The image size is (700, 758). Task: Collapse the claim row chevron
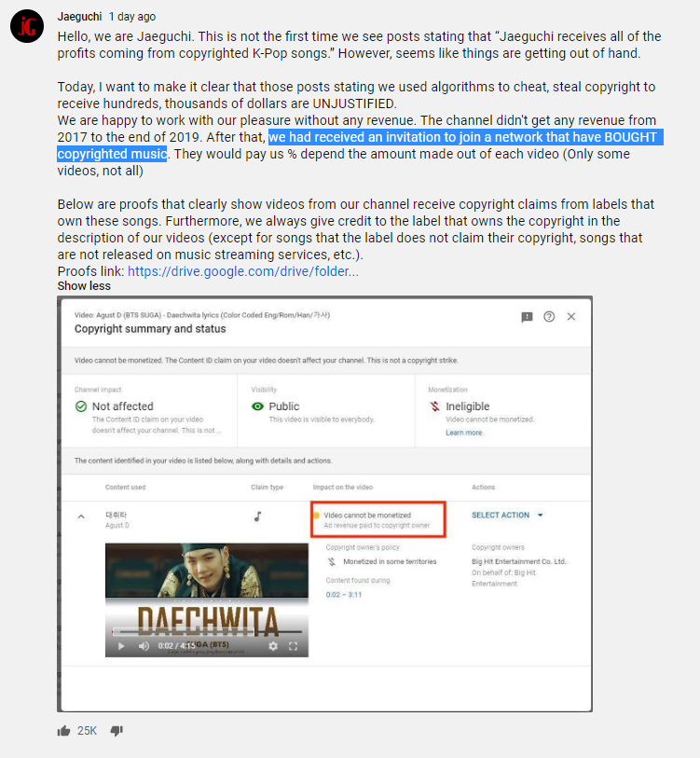pos(81,517)
